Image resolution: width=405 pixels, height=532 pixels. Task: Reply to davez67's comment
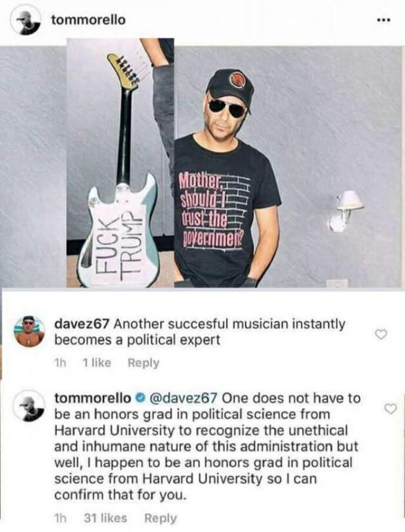point(143,363)
